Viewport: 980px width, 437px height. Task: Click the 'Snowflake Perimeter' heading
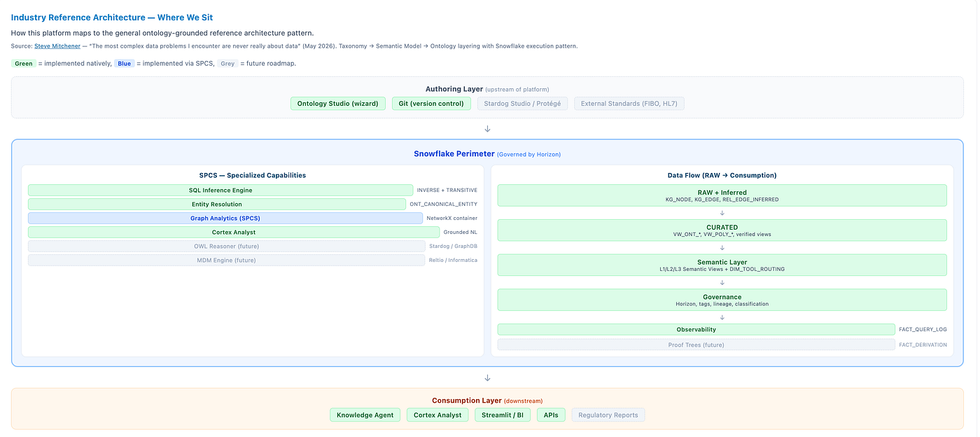(454, 154)
